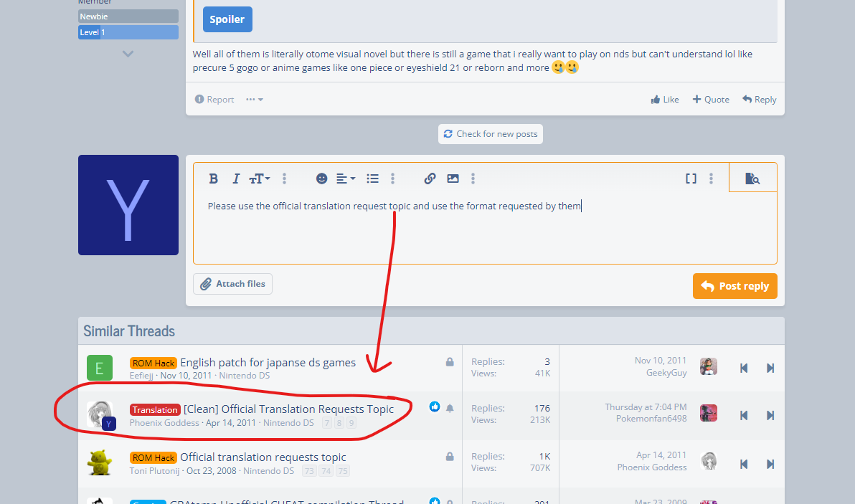
Task: Go to page 73 of Official translation requests
Action: pyautogui.click(x=309, y=471)
